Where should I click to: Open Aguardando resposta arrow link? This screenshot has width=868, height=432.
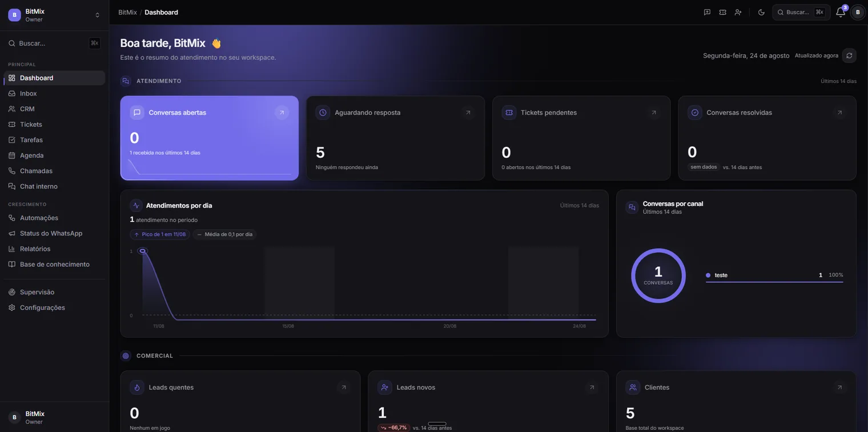coord(468,113)
